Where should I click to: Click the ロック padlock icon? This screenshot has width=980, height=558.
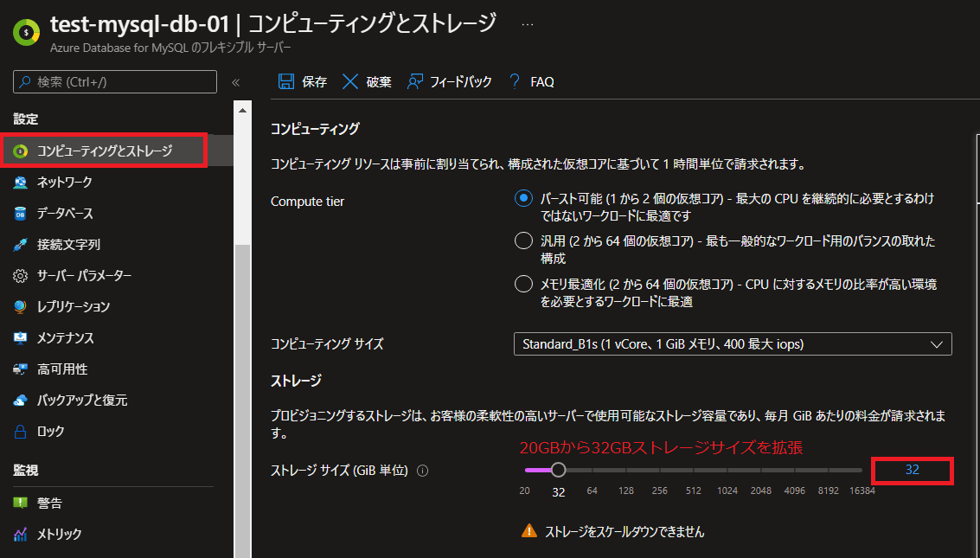coord(21,432)
